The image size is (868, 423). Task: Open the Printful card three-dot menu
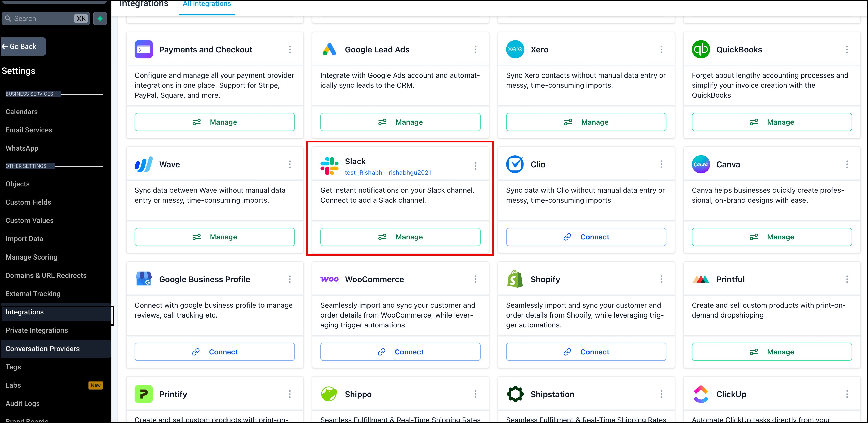tap(847, 279)
